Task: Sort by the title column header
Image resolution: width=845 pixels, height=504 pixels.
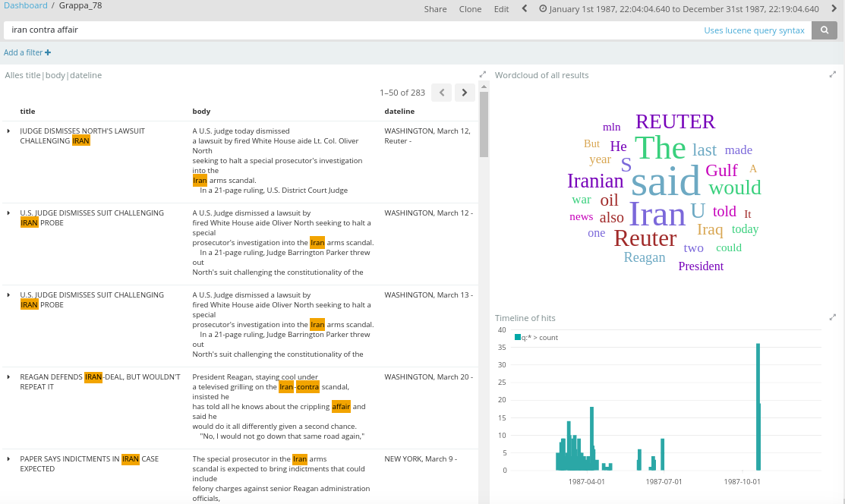Action: pos(27,111)
